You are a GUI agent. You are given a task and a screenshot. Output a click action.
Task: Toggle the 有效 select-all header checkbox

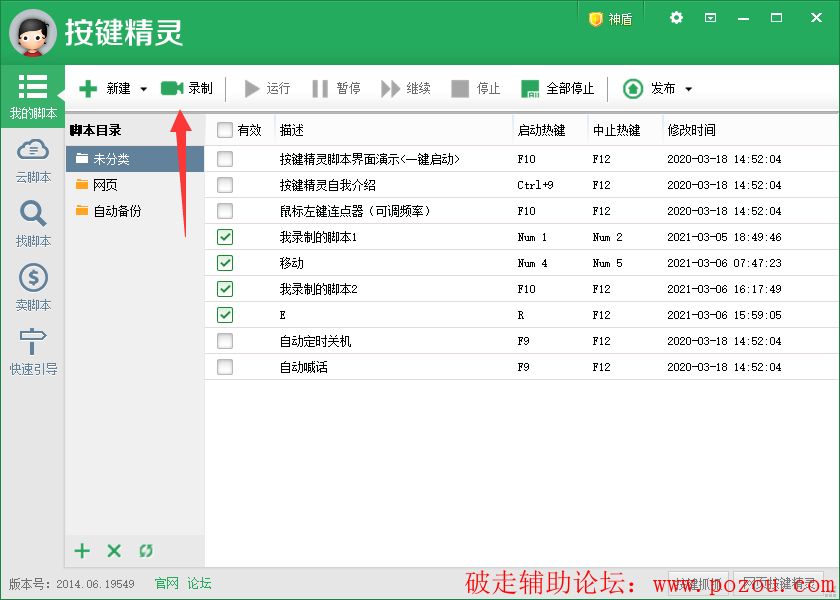[x=224, y=130]
